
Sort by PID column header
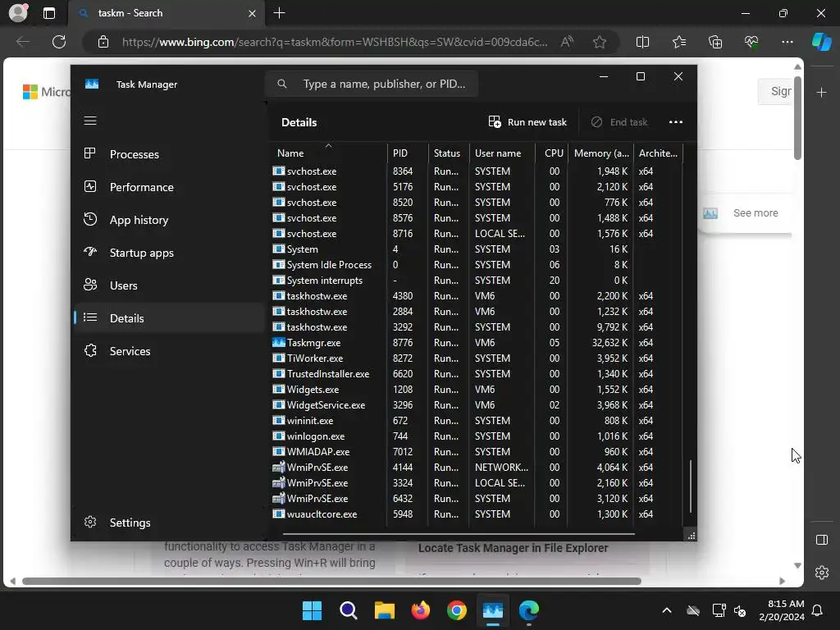(x=408, y=153)
